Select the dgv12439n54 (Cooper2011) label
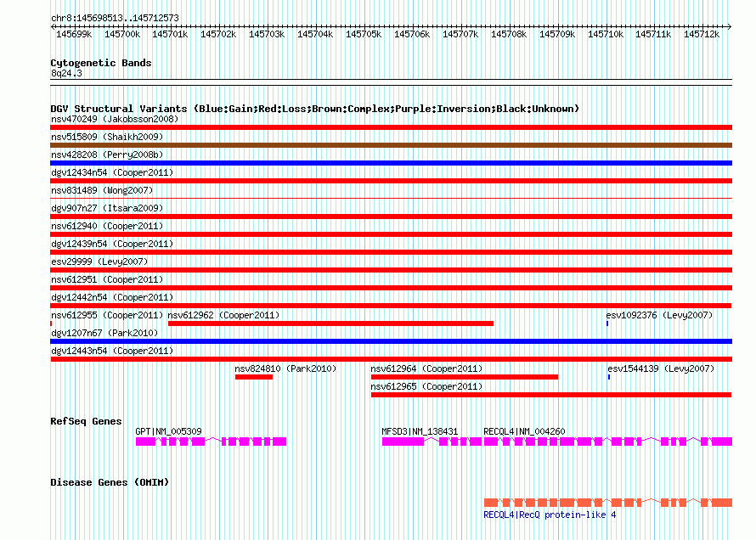Image resolution: width=756 pixels, height=540 pixels. [112, 244]
